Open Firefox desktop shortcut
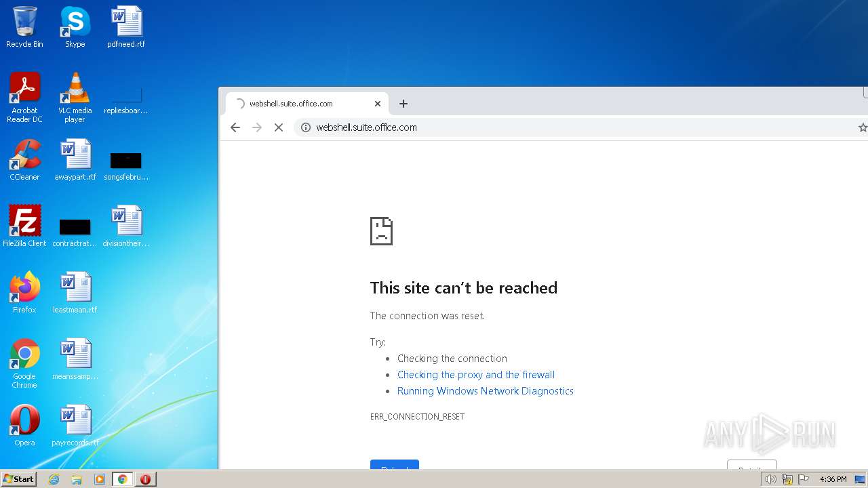Screen dimensions: 868x488 click(24, 293)
